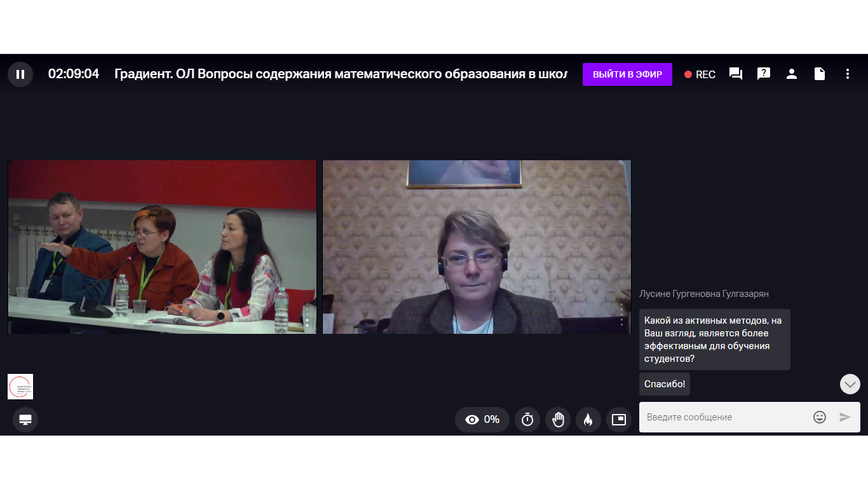Pause the broadcast with the pause button
This screenshot has width=868, height=489.
click(20, 74)
